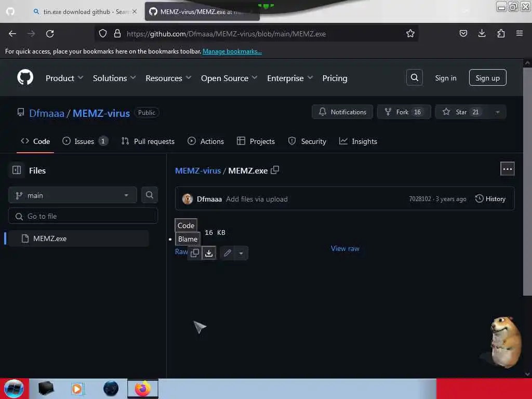Open the Firefox downloads panel

(482, 33)
